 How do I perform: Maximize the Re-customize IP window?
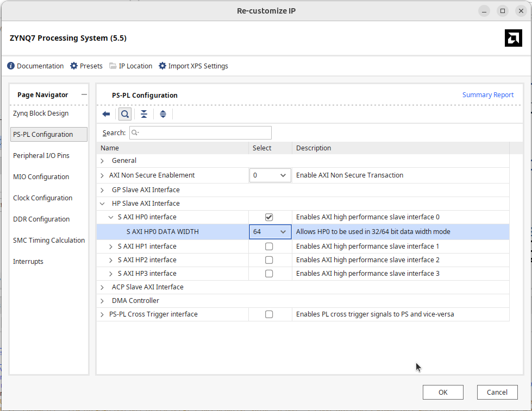tap(503, 11)
